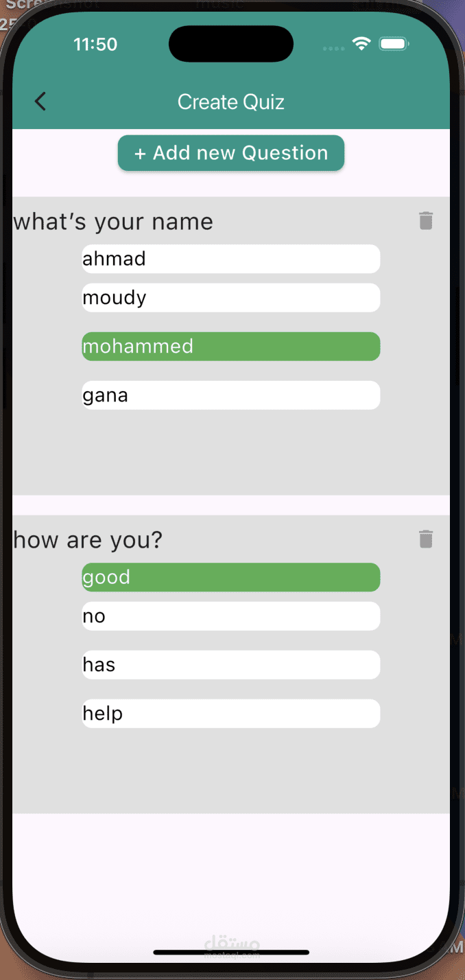Tap the battery status icon
Image resolution: width=465 pixels, height=980 pixels.
pos(394,45)
